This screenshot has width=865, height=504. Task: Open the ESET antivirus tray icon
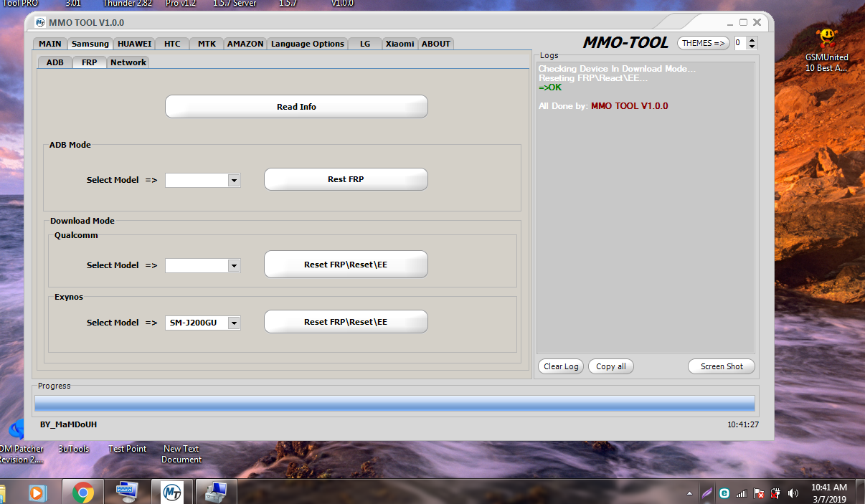724,493
